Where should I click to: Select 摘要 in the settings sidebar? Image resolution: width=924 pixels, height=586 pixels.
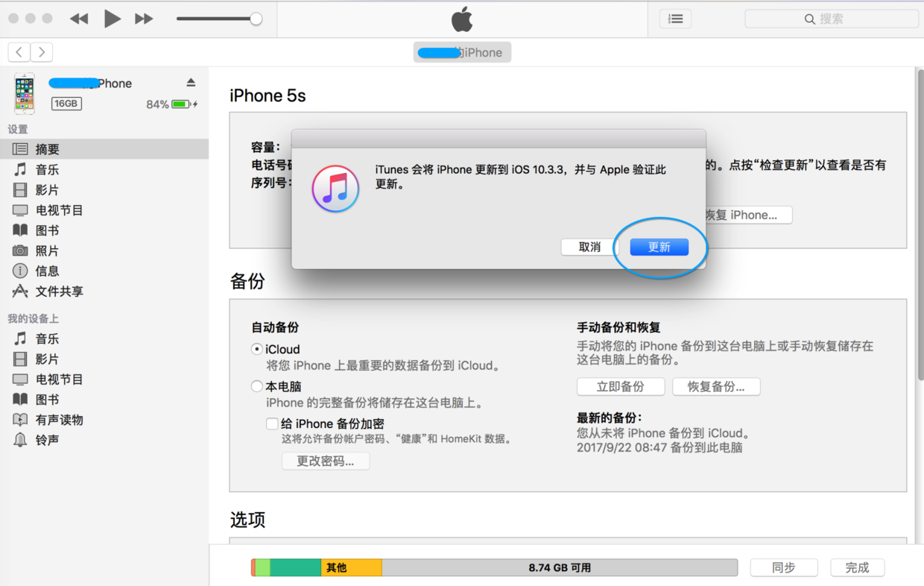pyautogui.click(x=104, y=149)
